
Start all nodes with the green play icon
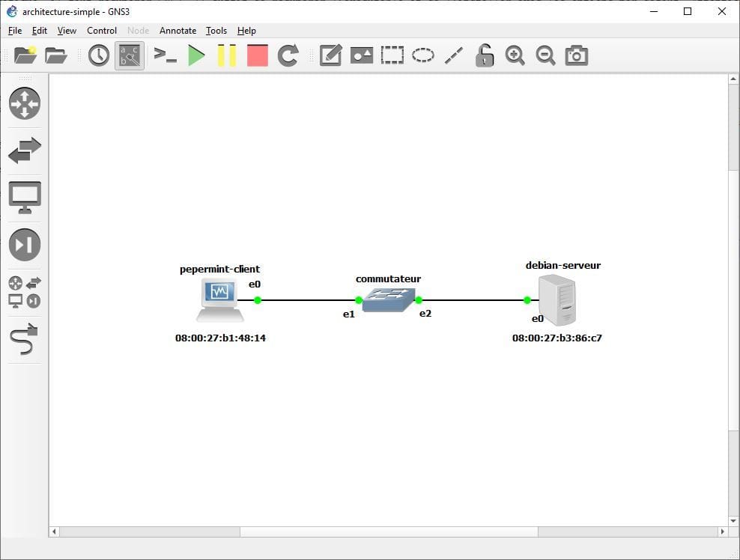(197, 55)
